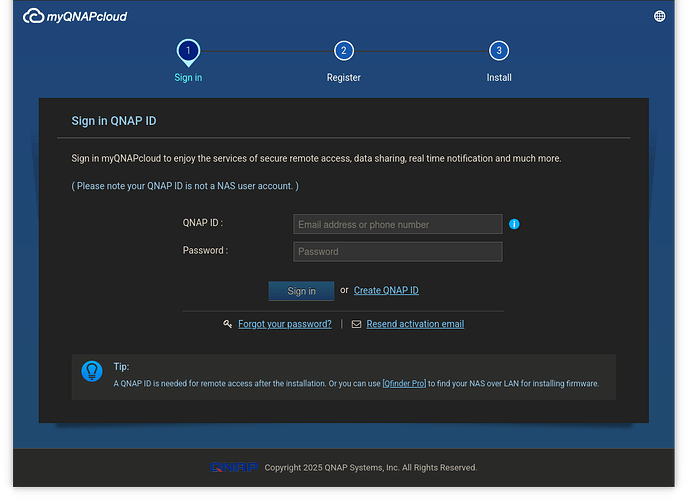Select step 1 Sign in marker

point(188,52)
